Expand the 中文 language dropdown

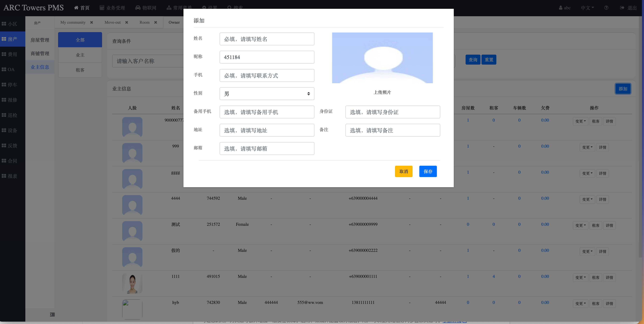[587, 8]
